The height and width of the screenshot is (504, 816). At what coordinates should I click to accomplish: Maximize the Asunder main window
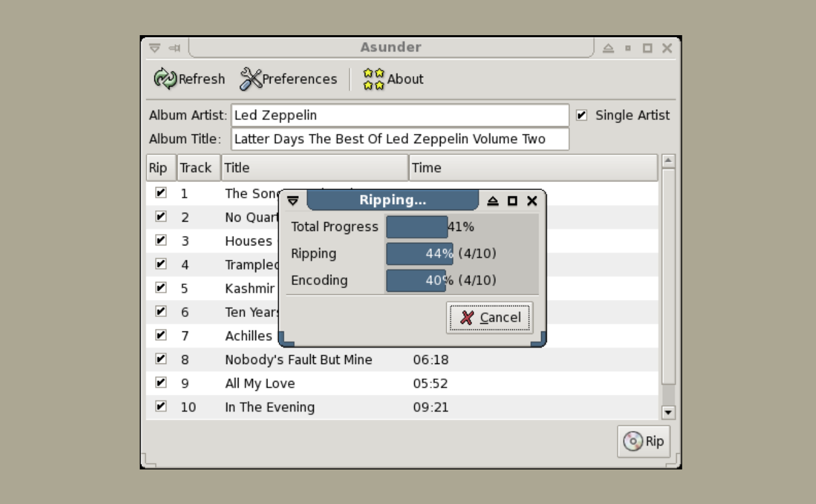(x=648, y=48)
